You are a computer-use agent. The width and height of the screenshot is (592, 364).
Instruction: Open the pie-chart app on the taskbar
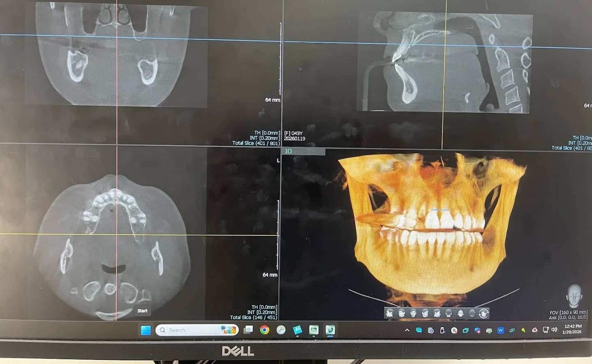click(x=281, y=330)
